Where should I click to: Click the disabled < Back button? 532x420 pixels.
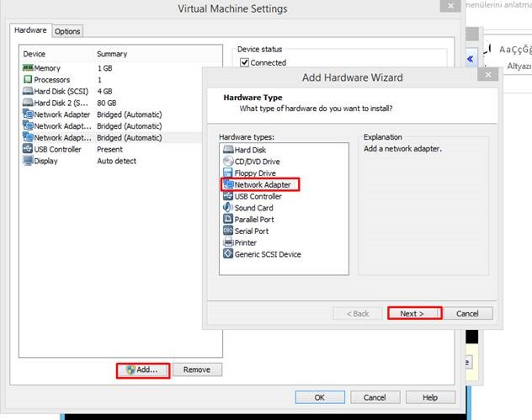(x=358, y=313)
